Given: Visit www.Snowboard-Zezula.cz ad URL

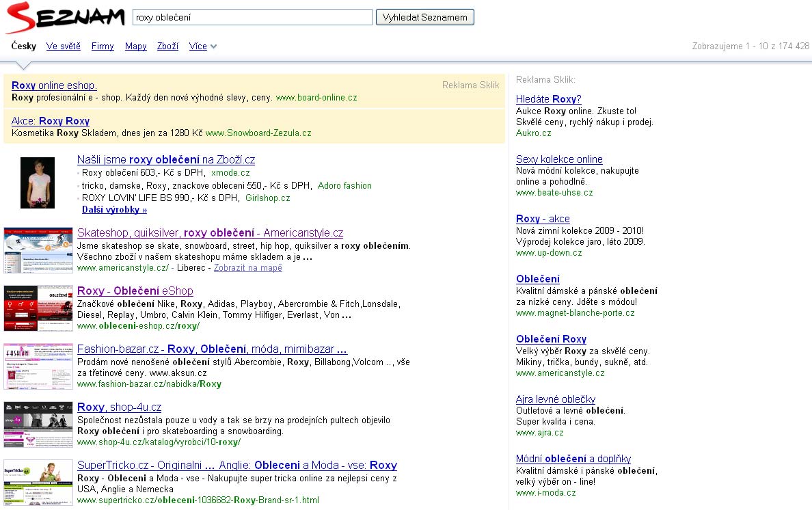Looking at the screenshot, I should pos(258,133).
